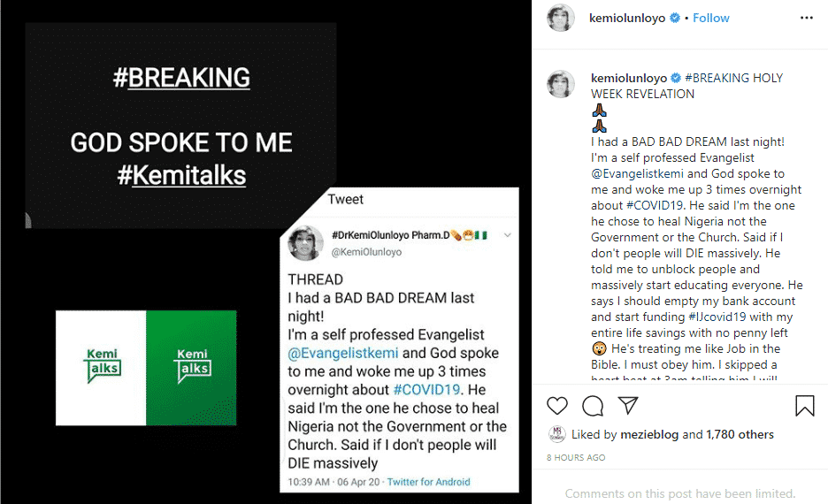Click the small liker avatar near likes
This screenshot has height=504, width=828.
tap(556, 434)
